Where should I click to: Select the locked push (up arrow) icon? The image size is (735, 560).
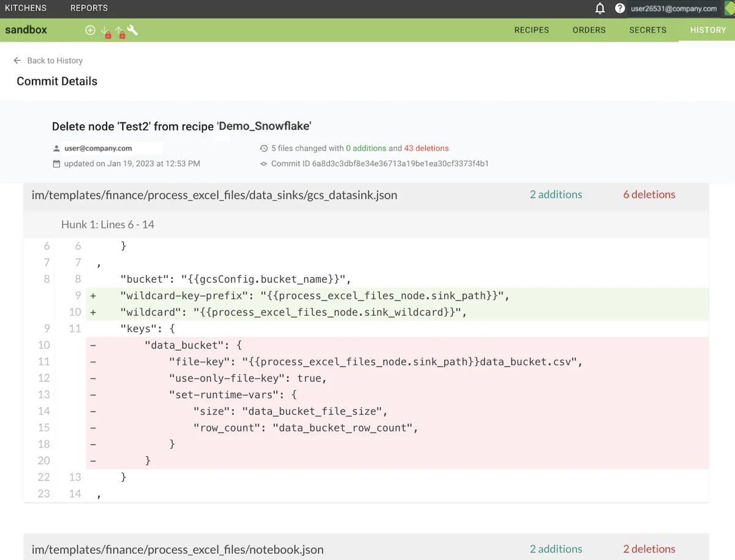[x=120, y=29]
